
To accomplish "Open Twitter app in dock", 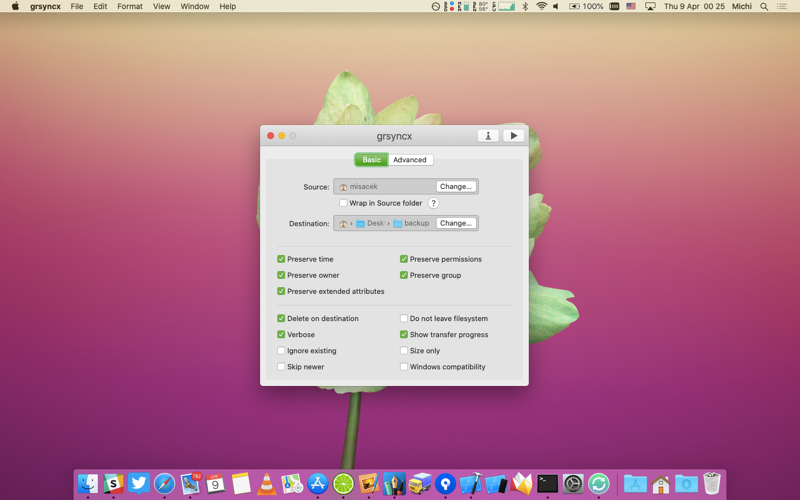I will coord(139,484).
